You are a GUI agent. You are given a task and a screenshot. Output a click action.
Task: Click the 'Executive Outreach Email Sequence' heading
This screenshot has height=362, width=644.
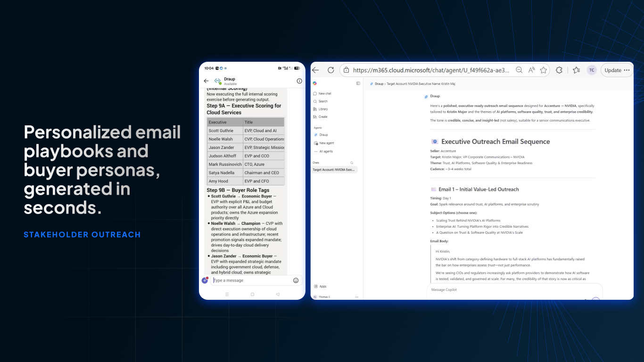(x=495, y=141)
